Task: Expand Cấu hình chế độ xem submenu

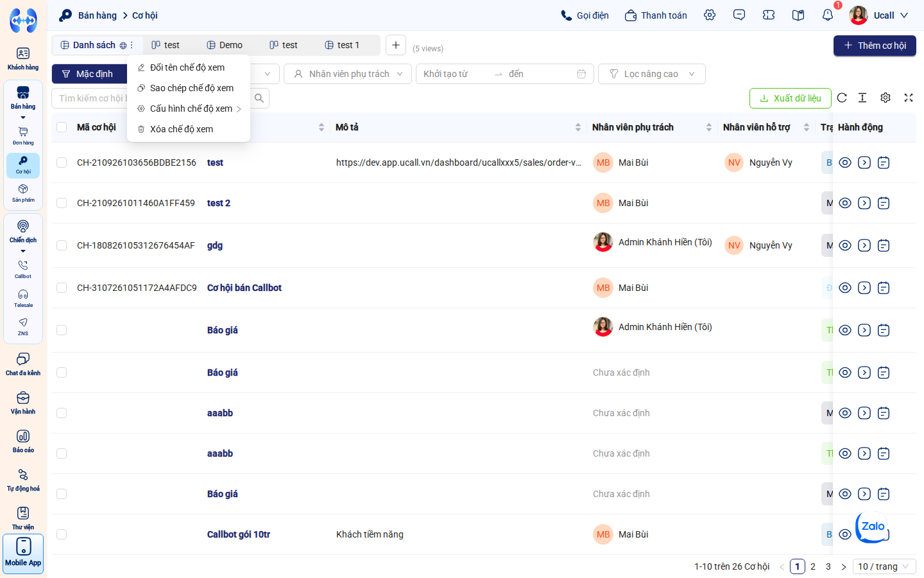Action: 189,109
